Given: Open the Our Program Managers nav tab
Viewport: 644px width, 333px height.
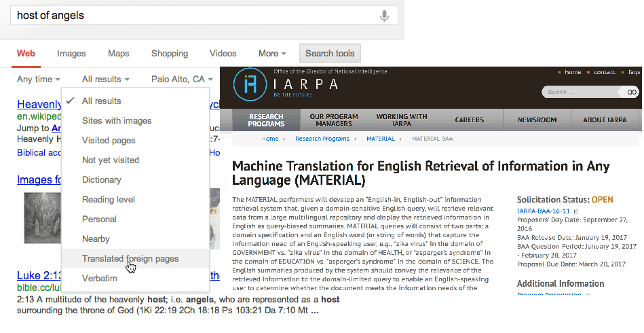Looking at the screenshot, I should tap(333, 120).
